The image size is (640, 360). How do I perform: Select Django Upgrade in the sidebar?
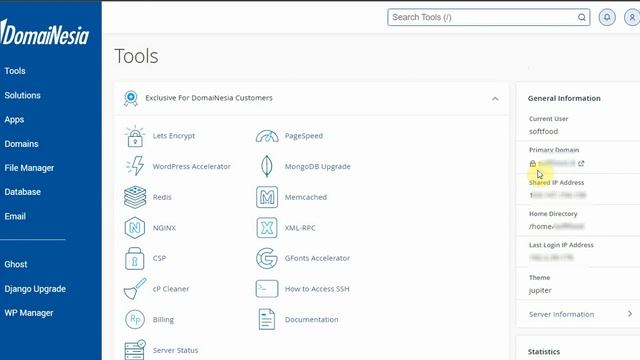click(35, 289)
